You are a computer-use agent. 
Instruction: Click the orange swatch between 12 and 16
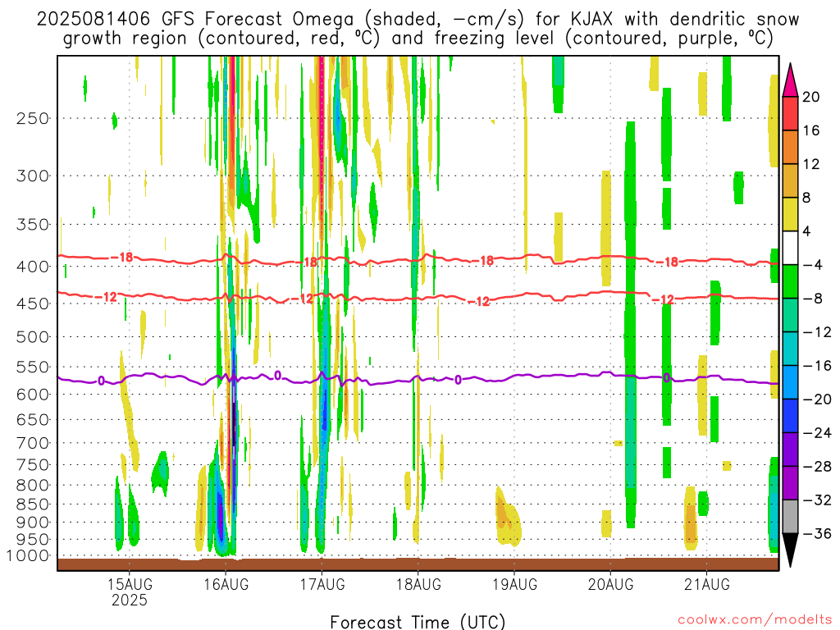coord(790,148)
